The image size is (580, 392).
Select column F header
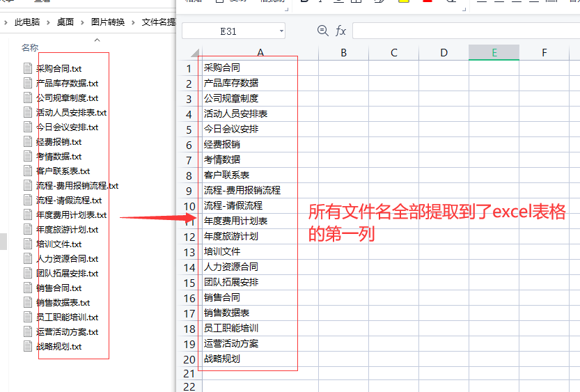(544, 53)
